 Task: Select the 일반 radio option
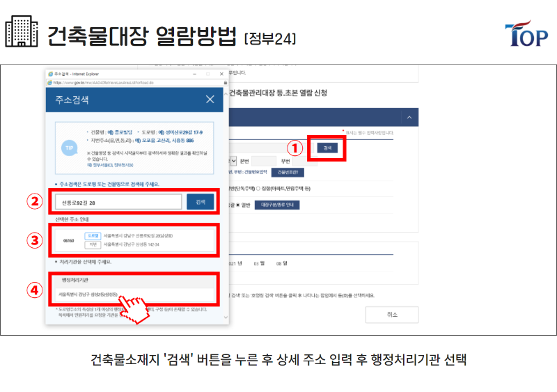[x=238, y=205]
